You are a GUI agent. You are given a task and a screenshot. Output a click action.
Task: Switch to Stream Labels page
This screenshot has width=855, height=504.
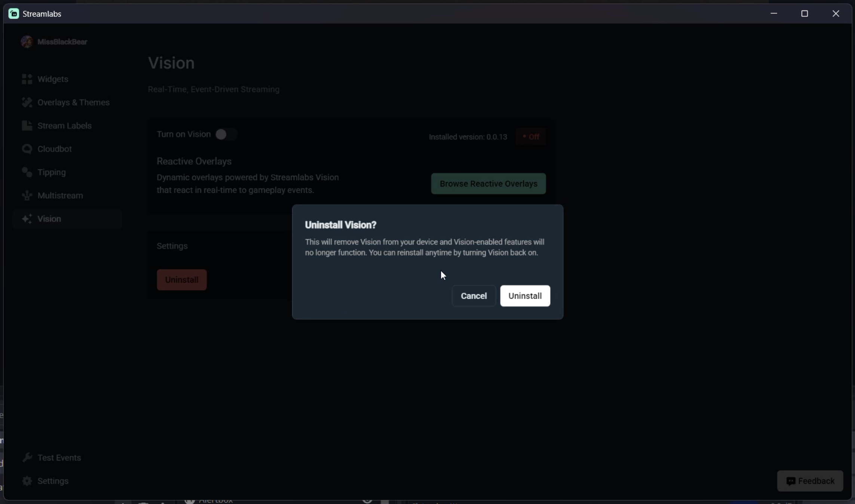(x=64, y=126)
